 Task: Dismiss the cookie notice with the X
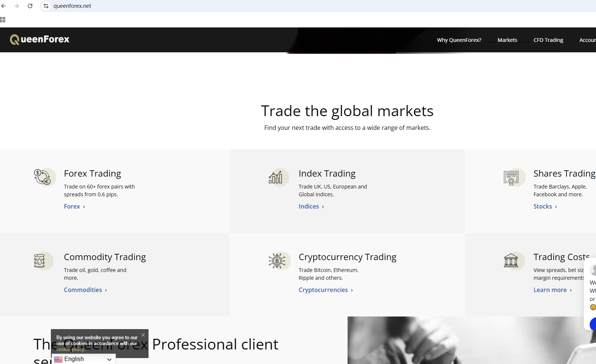[x=143, y=335]
